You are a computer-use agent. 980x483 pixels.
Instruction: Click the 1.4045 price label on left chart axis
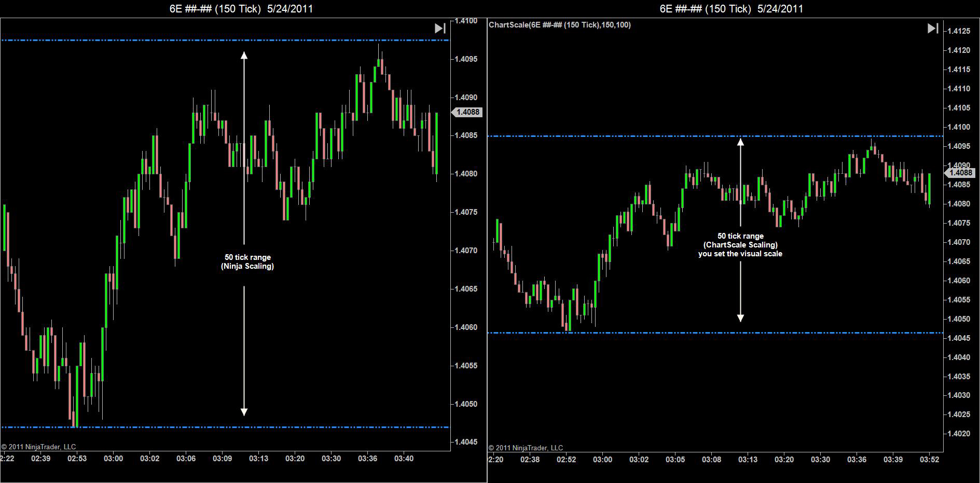(x=466, y=442)
